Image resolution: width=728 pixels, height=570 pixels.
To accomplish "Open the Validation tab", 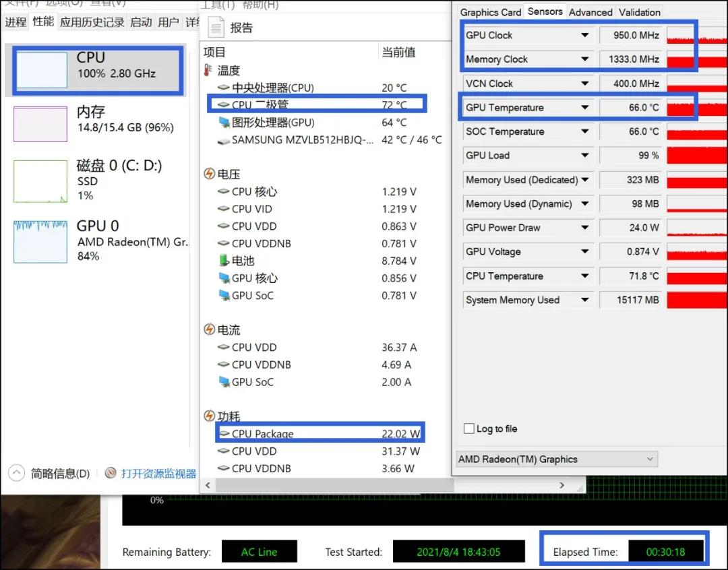I will pos(639,12).
